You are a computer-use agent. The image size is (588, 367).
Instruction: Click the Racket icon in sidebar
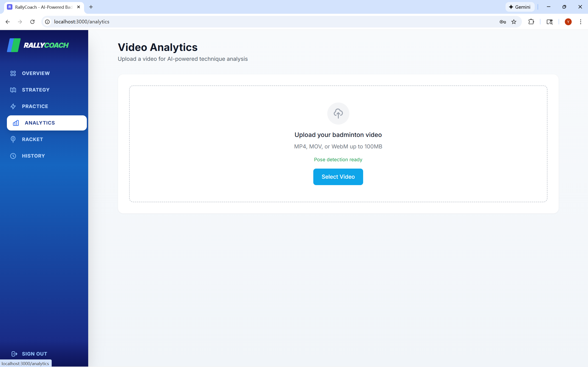coord(13,139)
